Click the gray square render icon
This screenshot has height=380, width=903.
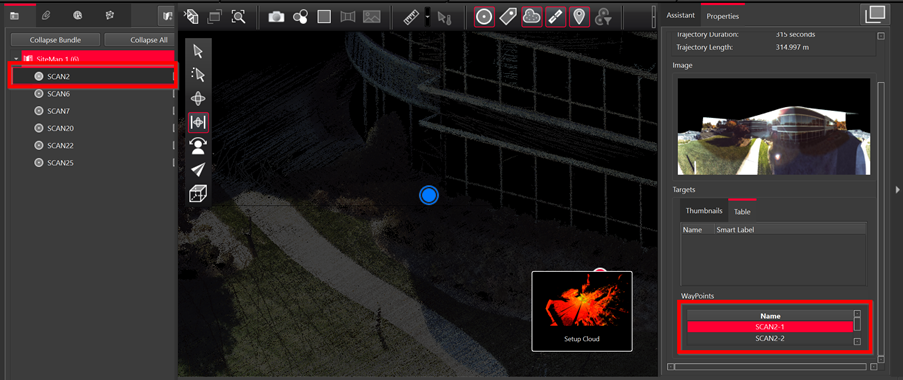[x=324, y=17]
